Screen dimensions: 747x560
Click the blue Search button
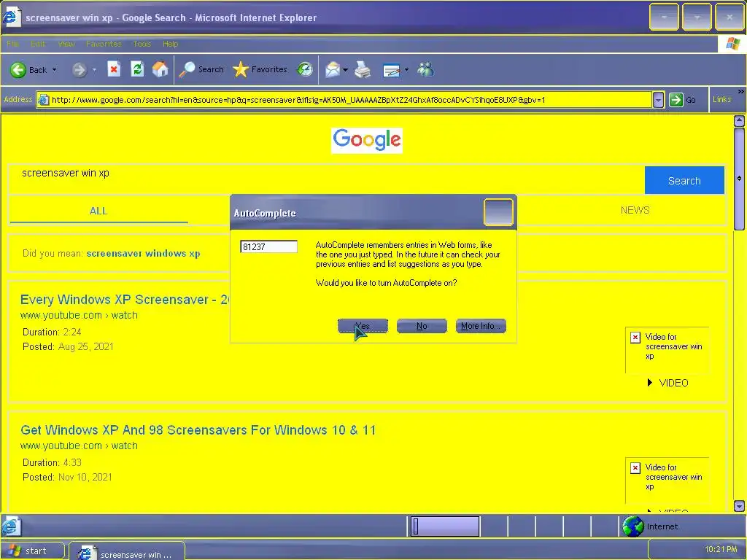[684, 181]
